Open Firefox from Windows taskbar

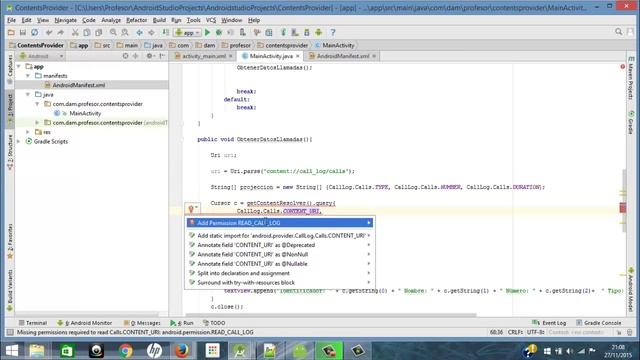tap(182, 351)
